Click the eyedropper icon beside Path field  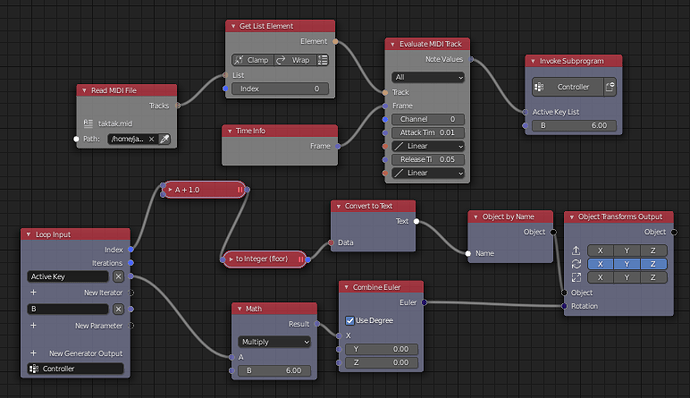164,139
